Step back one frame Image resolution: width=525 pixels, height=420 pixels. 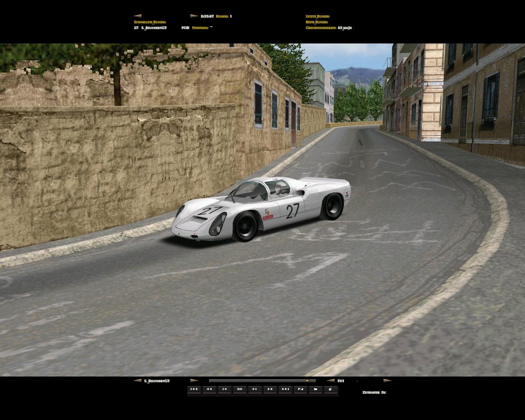click(x=224, y=389)
